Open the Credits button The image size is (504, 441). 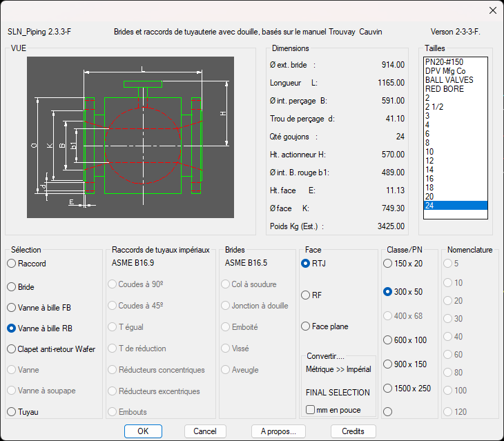tap(353, 431)
